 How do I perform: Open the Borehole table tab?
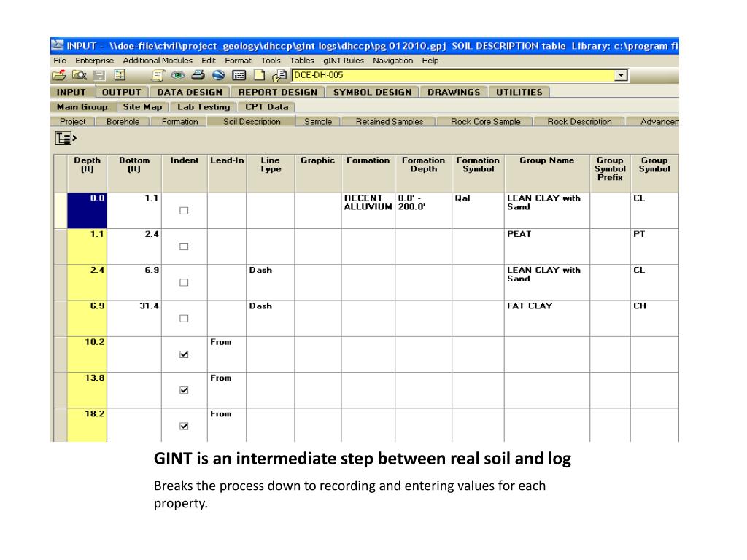(x=123, y=122)
